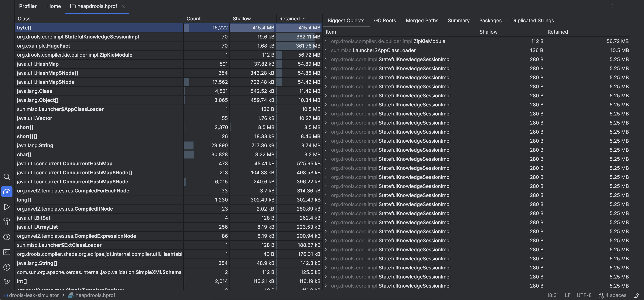
Task: Switch to the GC Roots tab
Action: [x=385, y=20]
